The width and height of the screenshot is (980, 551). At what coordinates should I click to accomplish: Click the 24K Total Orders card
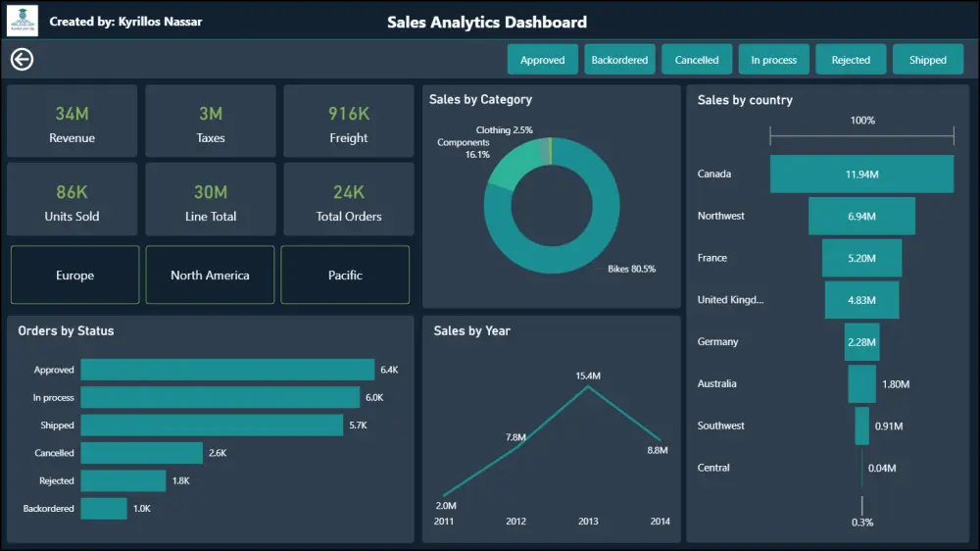[x=349, y=199]
